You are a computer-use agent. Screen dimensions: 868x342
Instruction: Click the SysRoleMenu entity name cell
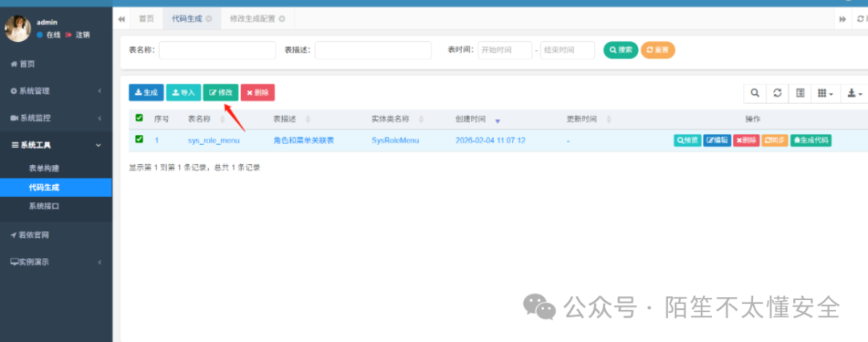tap(395, 141)
